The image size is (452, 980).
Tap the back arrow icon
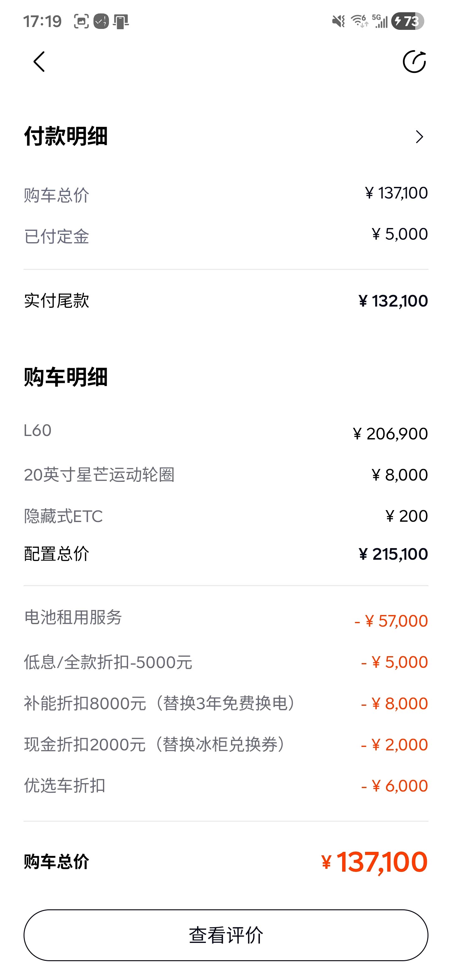pyautogui.click(x=39, y=62)
